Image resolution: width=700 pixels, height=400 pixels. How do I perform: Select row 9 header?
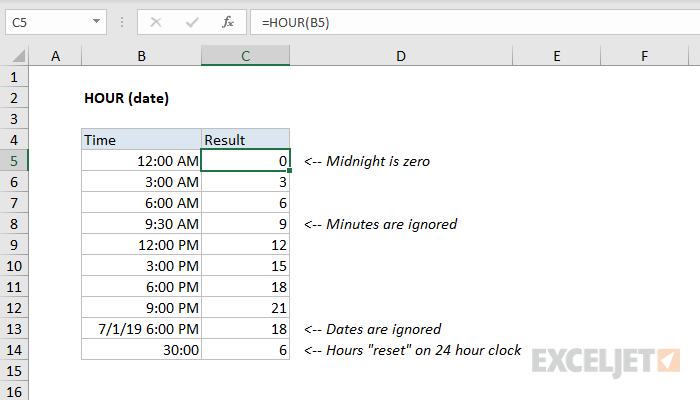[14, 245]
